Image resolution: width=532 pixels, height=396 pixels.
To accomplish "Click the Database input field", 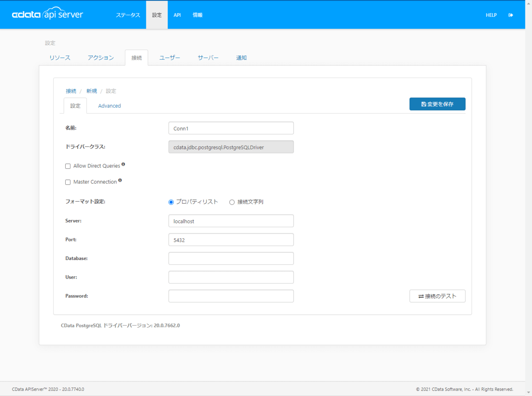I will [x=231, y=258].
